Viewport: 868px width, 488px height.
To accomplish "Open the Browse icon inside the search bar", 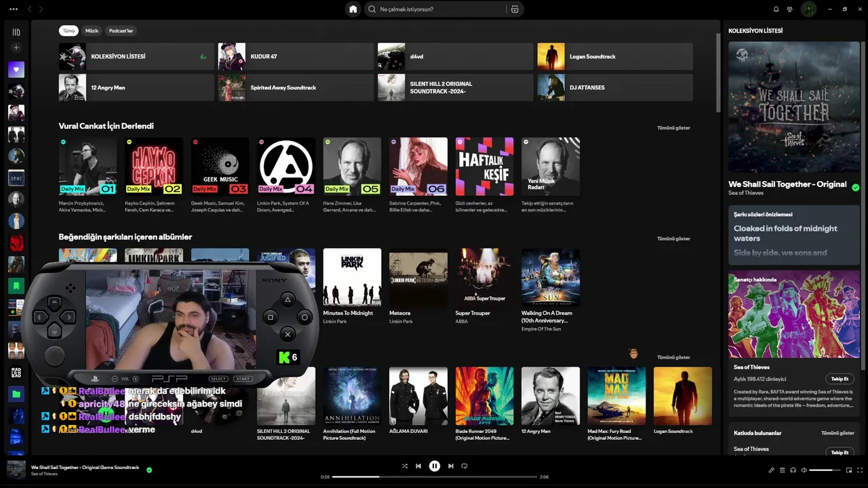I will point(515,9).
